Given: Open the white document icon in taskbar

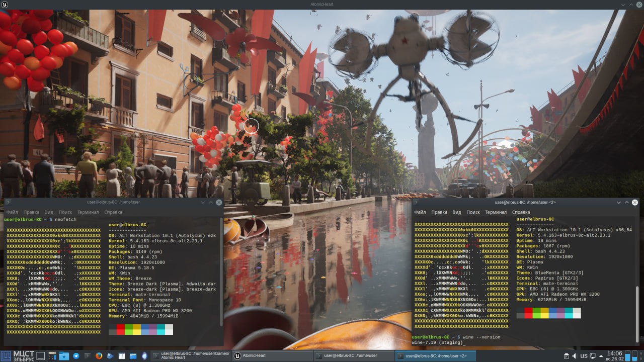Looking at the screenshot, I should pos(122,356).
